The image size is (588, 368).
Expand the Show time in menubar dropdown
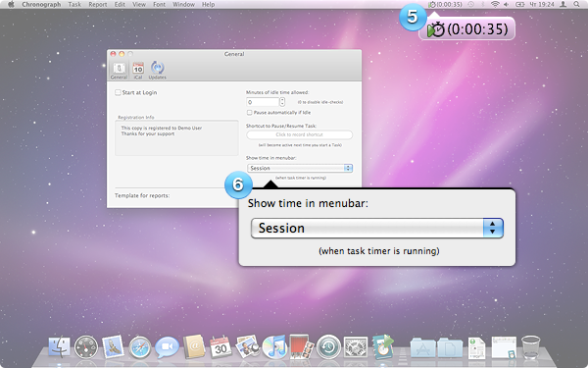pyautogui.click(x=300, y=168)
